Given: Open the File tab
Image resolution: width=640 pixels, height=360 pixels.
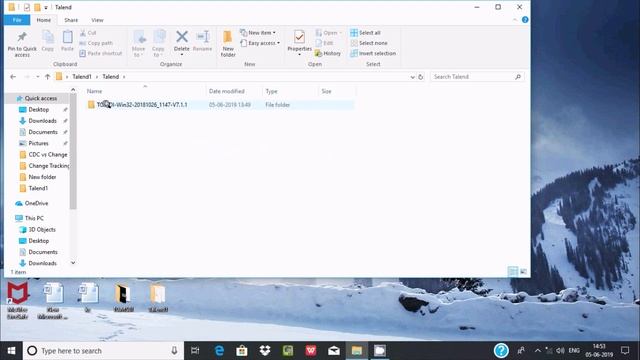Looking at the screenshot, I should pyautogui.click(x=17, y=20).
